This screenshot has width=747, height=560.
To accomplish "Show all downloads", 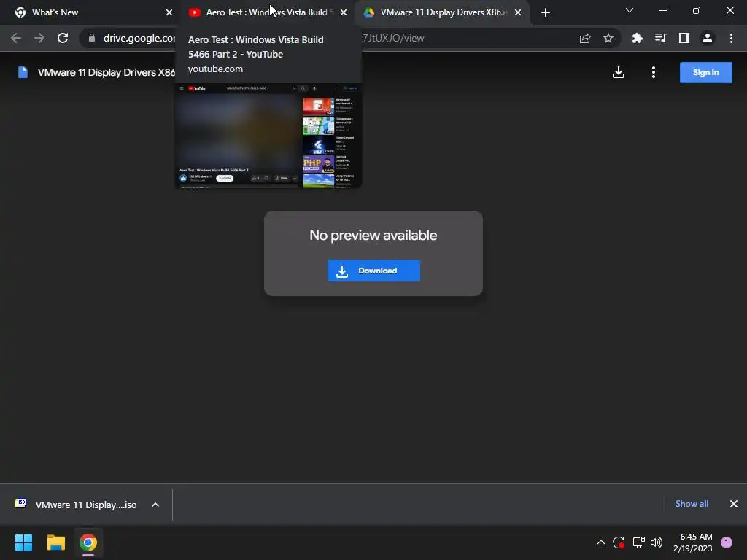I will [x=692, y=504].
